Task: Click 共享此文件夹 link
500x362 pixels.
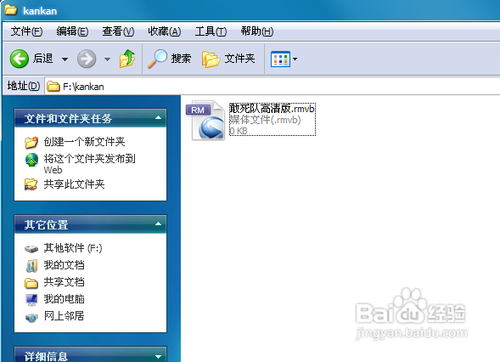Action: [x=74, y=184]
